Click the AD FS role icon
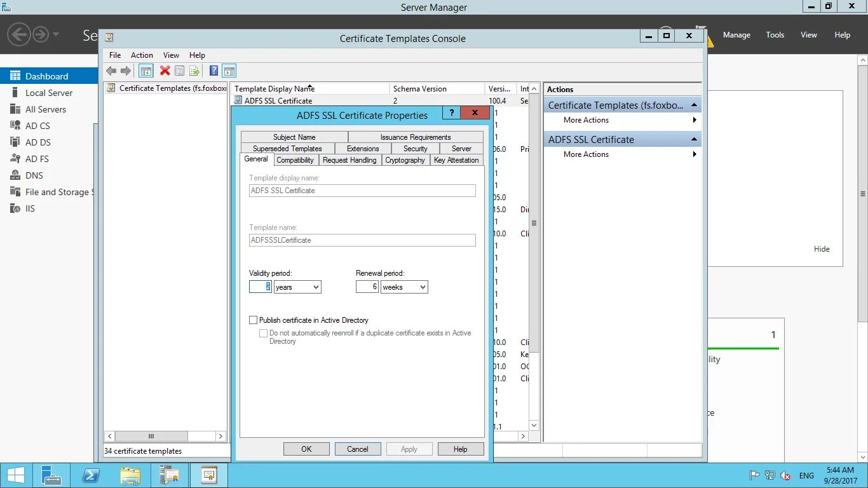Viewport: 868px width, 488px height. (x=15, y=159)
